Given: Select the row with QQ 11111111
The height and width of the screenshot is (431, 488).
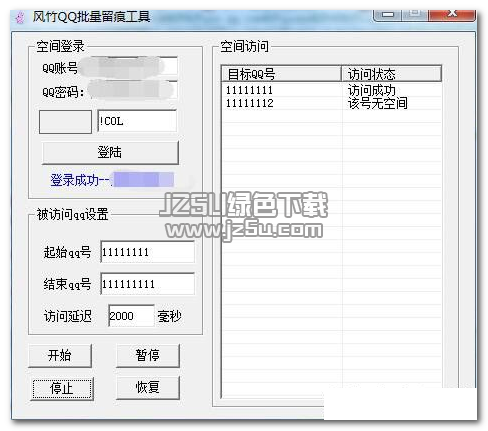Looking at the screenshot, I should click(332, 90).
